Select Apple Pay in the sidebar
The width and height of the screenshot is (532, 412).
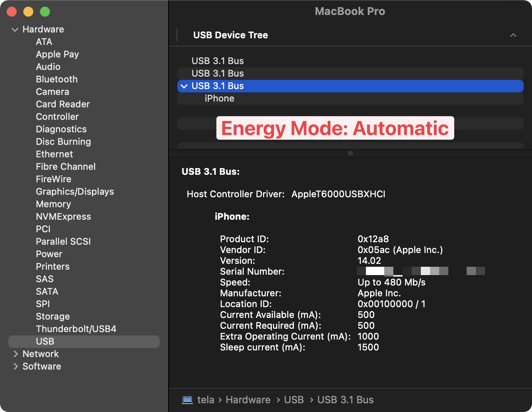57,55
